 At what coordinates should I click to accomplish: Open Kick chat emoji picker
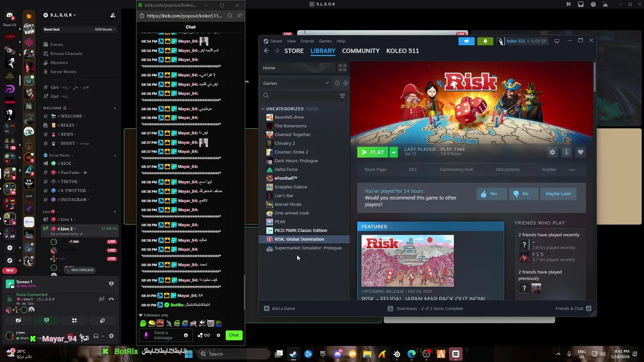[186, 335]
